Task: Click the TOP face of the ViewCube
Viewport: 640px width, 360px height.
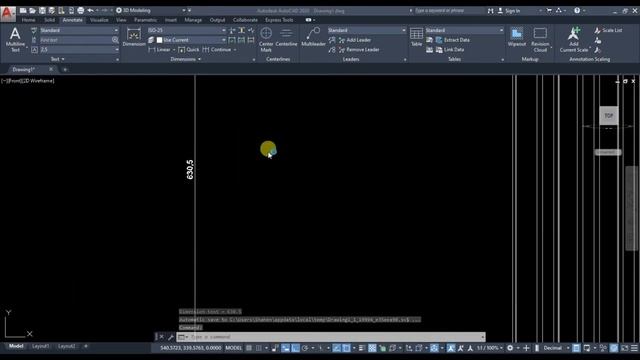Action: [609, 116]
